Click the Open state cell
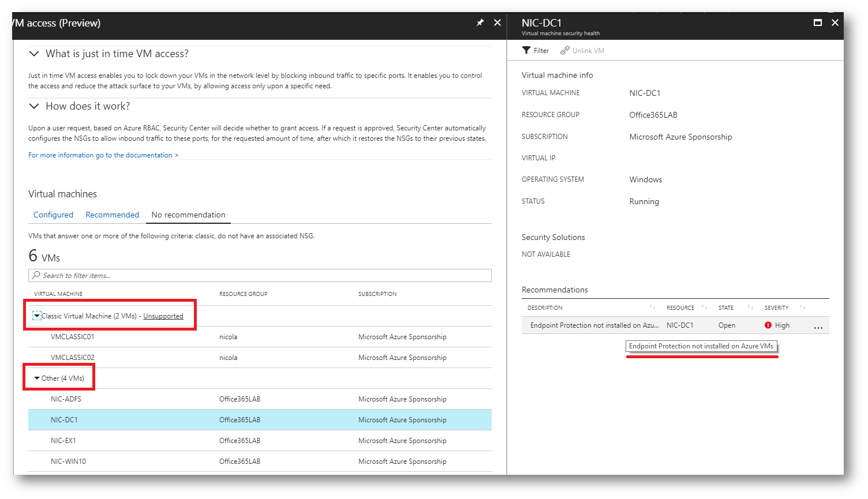The width and height of the screenshot is (868, 499). click(727, 325)
